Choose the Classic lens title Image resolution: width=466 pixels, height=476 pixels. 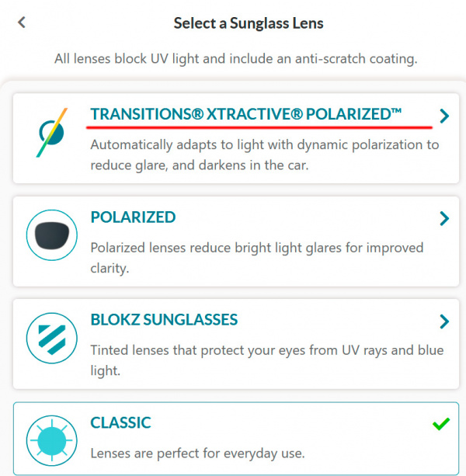(x=120, y=423)
